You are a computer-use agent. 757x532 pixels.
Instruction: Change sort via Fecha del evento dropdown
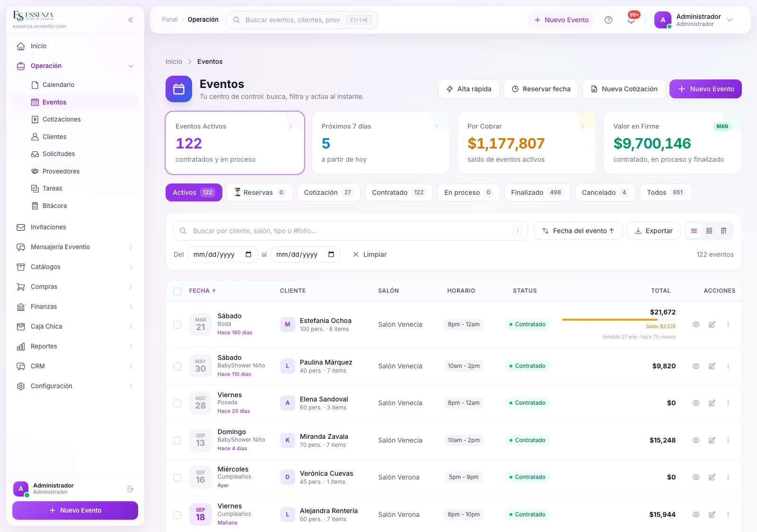click(x=578, y=231)
